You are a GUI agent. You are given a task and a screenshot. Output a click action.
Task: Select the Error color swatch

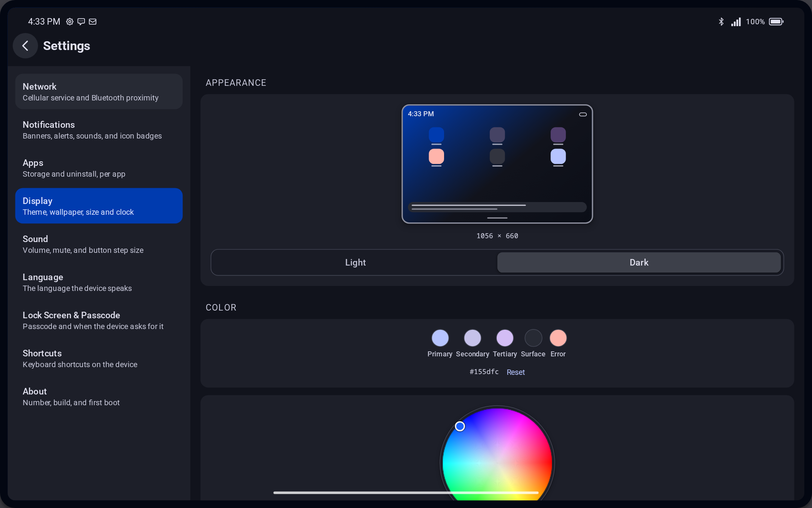(558, 338)
